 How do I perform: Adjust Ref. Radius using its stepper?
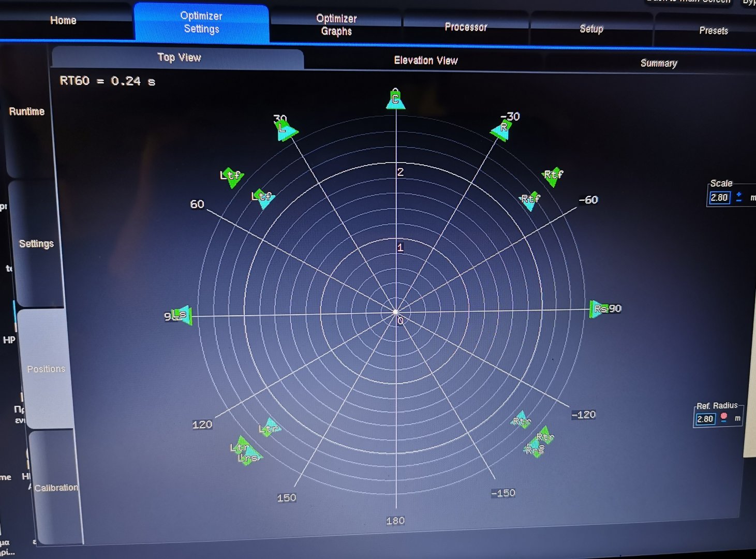pyautogui.click(x=724, y=418)
